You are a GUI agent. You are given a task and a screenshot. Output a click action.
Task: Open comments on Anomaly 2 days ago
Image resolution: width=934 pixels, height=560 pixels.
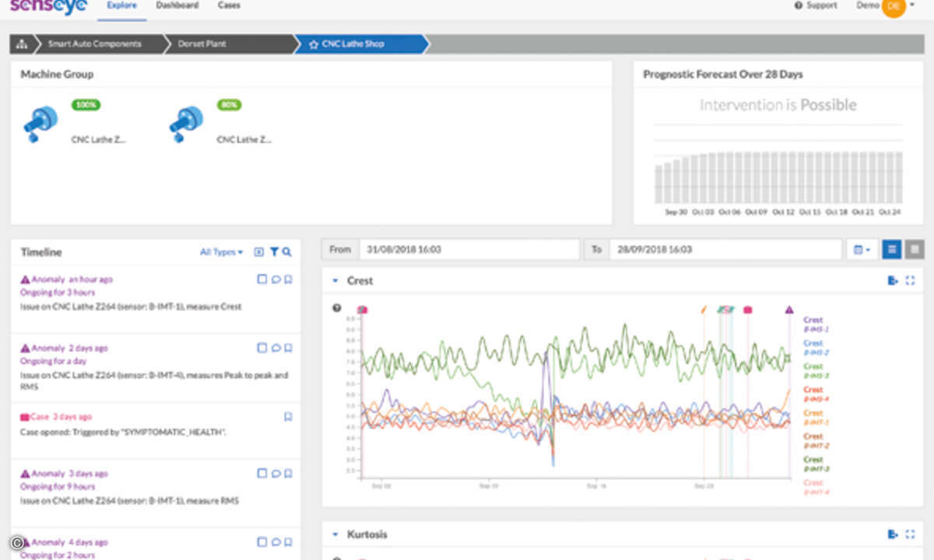pyautogui.click(x=275, y=348)
